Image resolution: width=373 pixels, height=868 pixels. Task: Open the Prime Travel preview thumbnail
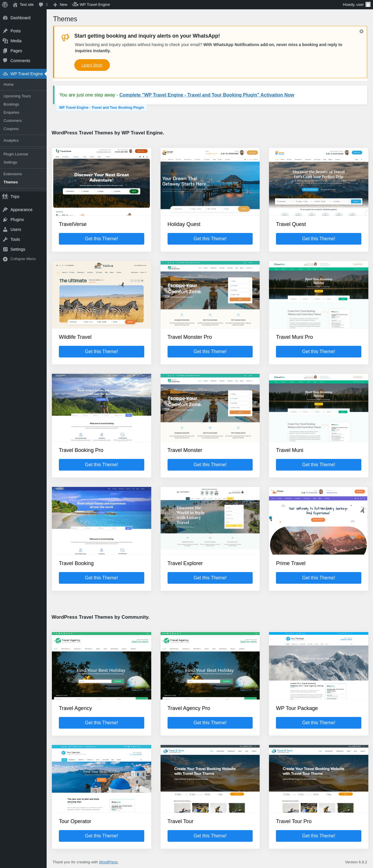[x=319, y=521]
